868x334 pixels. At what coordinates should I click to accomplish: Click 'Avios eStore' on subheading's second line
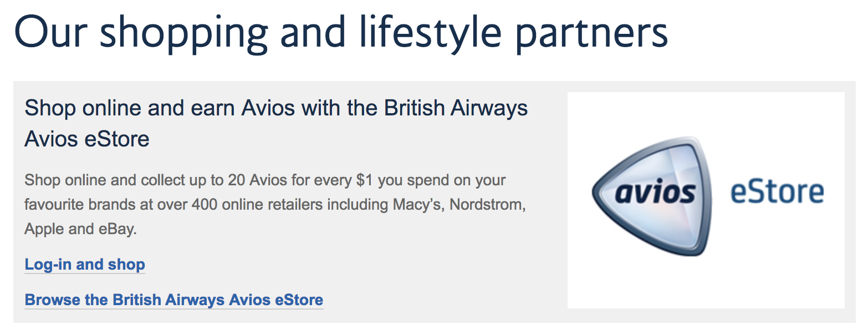point(87,139)
